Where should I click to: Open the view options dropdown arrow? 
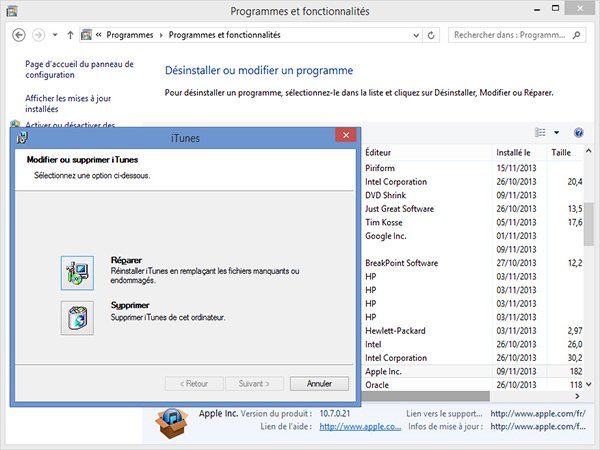pyautogui.click(x=556, y=132)
